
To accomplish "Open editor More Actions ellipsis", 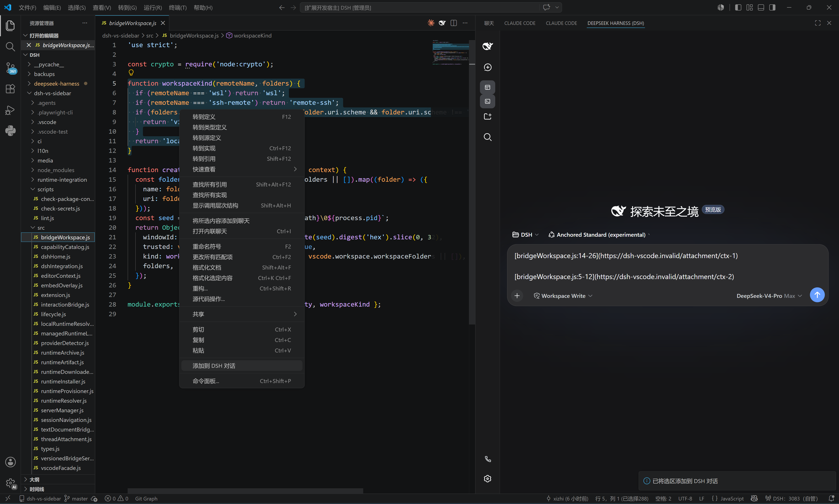I will point(465,23).
